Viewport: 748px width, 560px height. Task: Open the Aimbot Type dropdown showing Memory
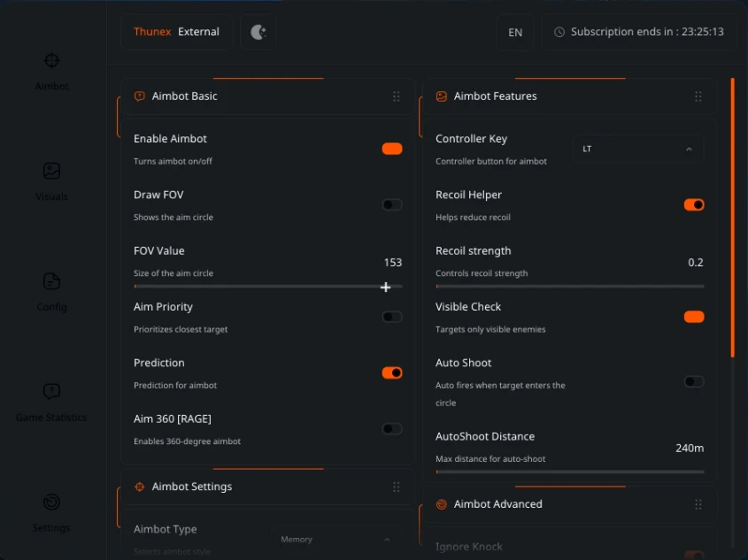click(335, 540)
